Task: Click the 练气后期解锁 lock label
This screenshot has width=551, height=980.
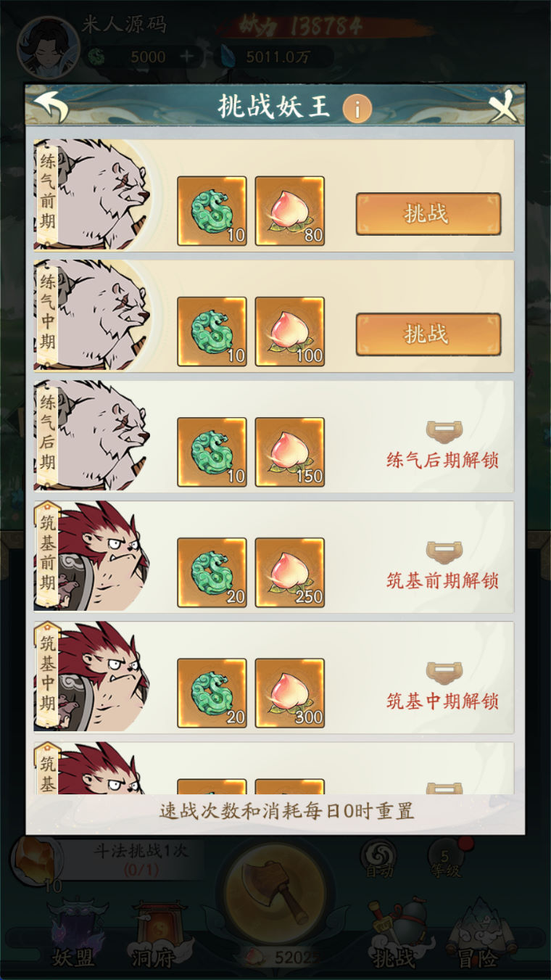Action: [x=442, y=460]
